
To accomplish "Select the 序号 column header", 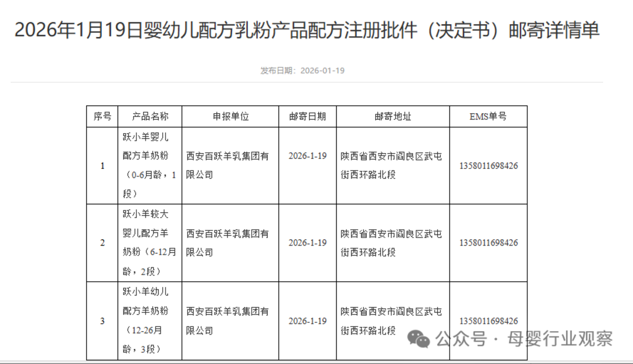I will point(102,116).
